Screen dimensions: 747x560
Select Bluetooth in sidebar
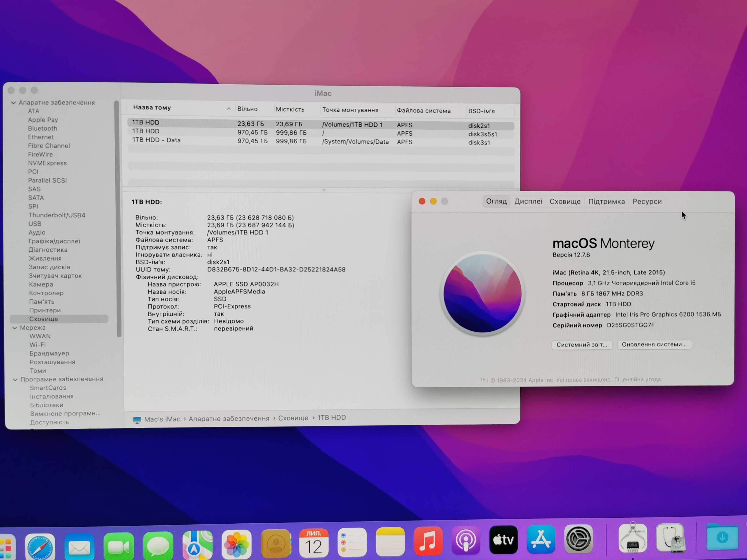43,129
